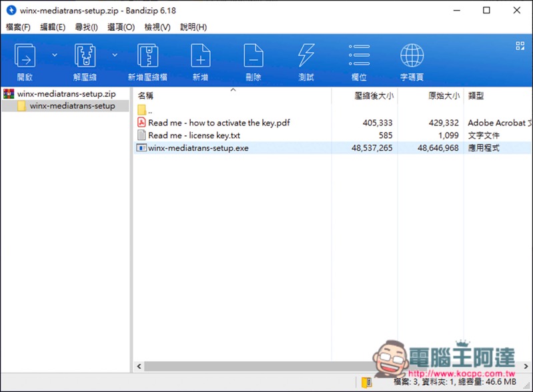The width and height of the screenshot is (533, 392).
Task: Click the archive status icon in status bar
Action: pyautogui.click(x=366, y=382)
